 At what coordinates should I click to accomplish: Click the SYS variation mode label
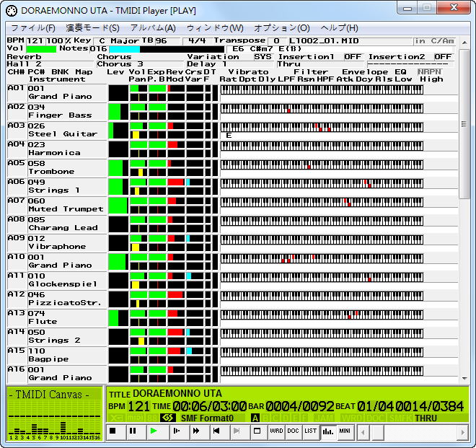tap(263, 57)
